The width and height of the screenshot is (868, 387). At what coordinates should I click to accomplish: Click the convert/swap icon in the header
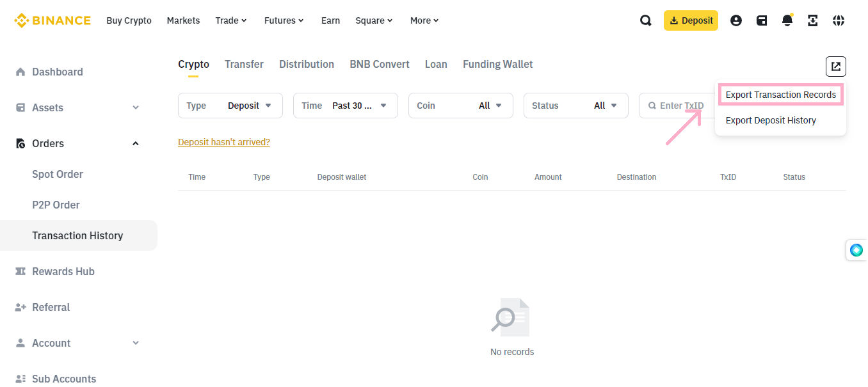point(812,20)
